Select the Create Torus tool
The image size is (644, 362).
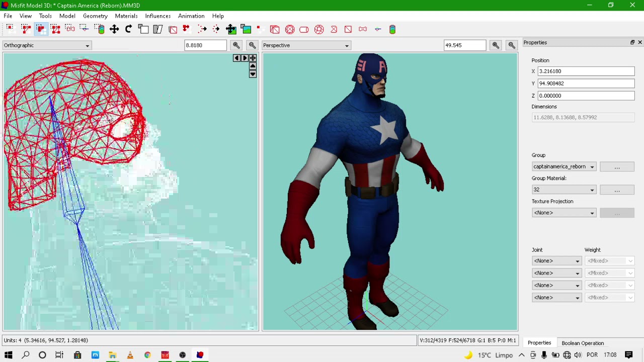click(319, 29)
